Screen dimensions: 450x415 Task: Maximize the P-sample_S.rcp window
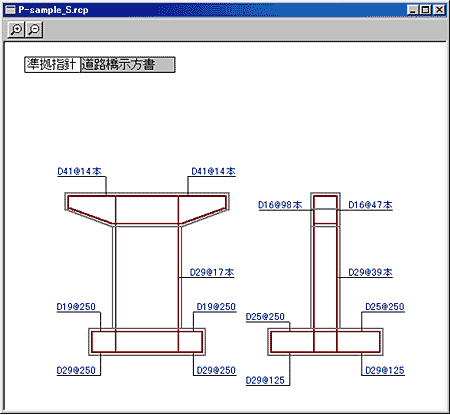pos(426,10)
